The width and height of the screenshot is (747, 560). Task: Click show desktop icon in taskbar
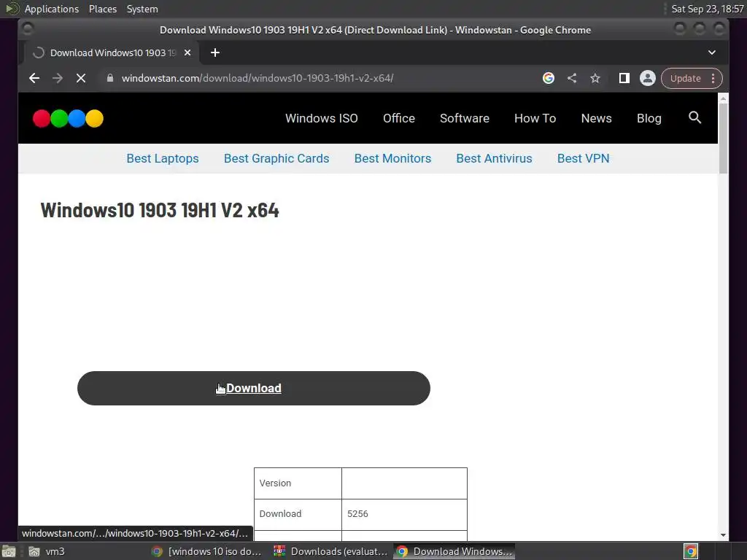pos(9,551)
